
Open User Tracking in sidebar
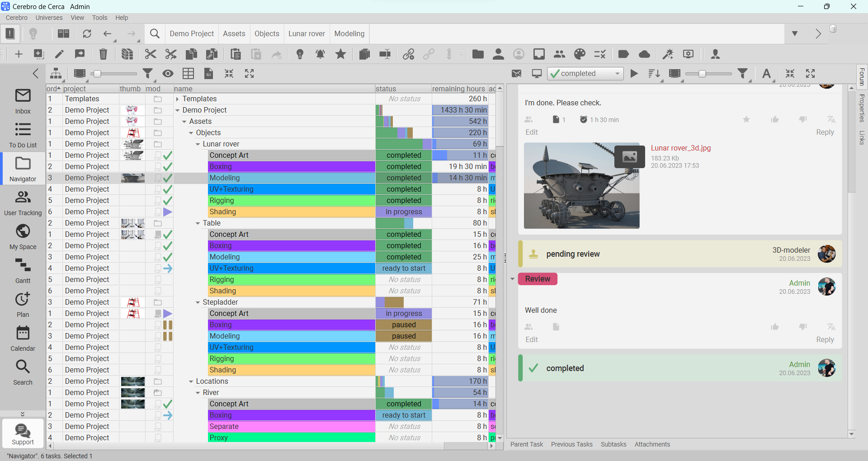click(23, 203)
